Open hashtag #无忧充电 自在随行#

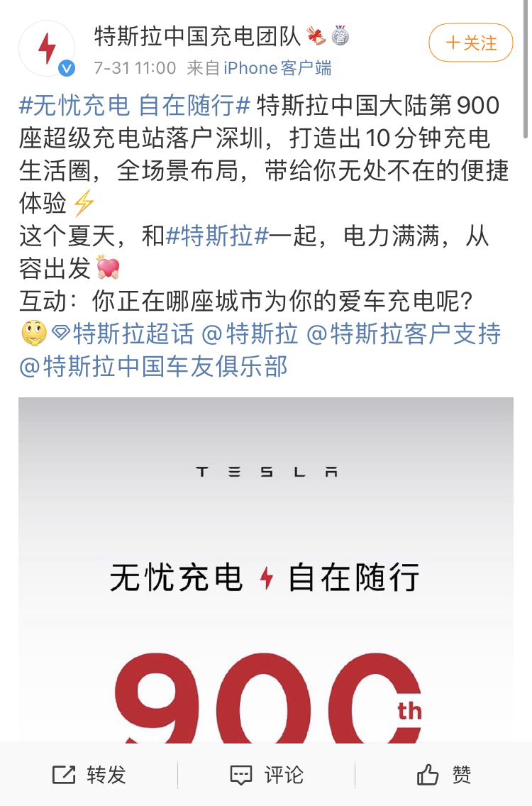pos(135,106)
